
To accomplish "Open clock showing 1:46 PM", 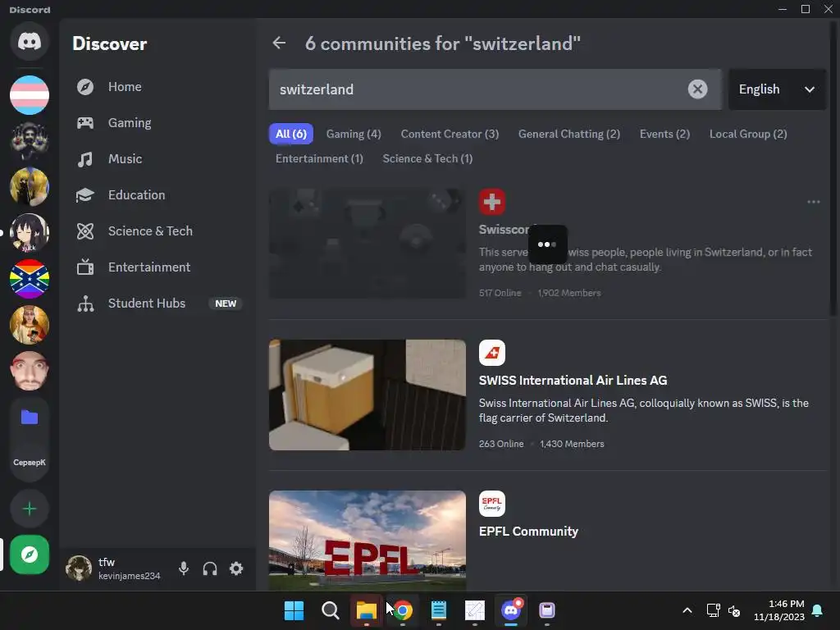I will click(779, 610).
